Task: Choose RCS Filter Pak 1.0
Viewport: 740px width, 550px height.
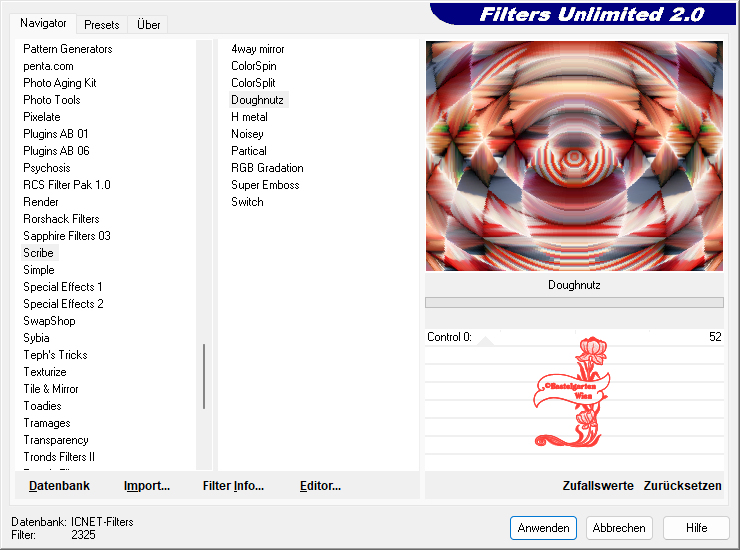Action: (67, 185)
